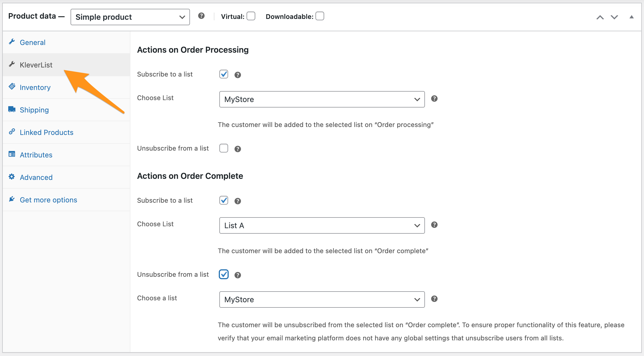Screen dimensions: 644x356
Task: Uncheck Subscribe to a list under Order Complete
Action: point(224,200)
